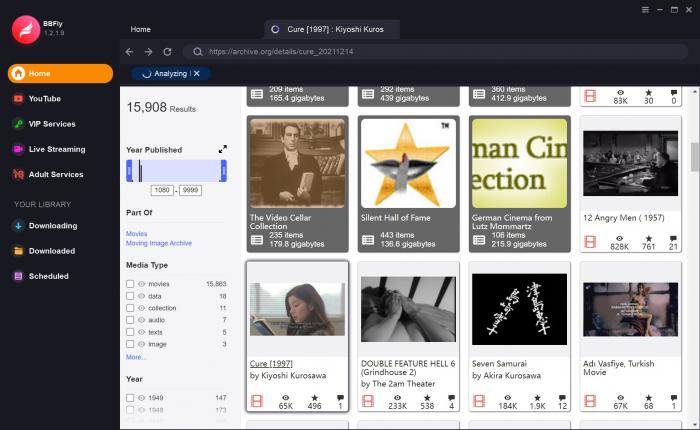Switch to the Cure [1997] tab
This screenshot has height=430, width=700.
(332, 29)
